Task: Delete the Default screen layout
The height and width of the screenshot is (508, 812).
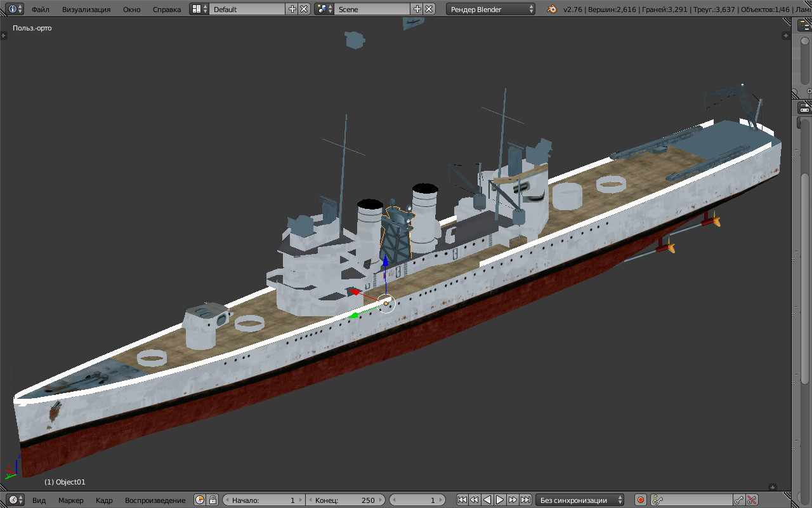Action: coord(304,9)
